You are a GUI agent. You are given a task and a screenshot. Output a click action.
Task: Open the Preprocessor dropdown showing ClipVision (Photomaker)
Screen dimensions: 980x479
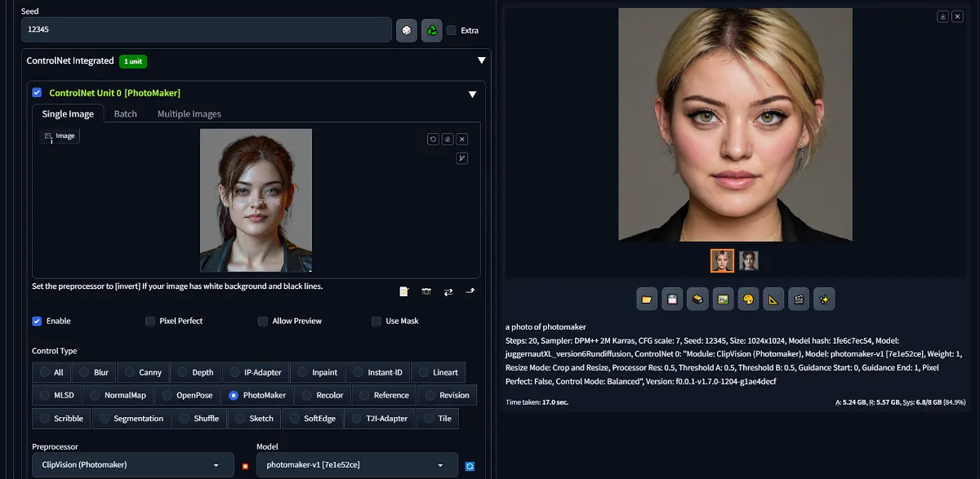pos(131,465)
